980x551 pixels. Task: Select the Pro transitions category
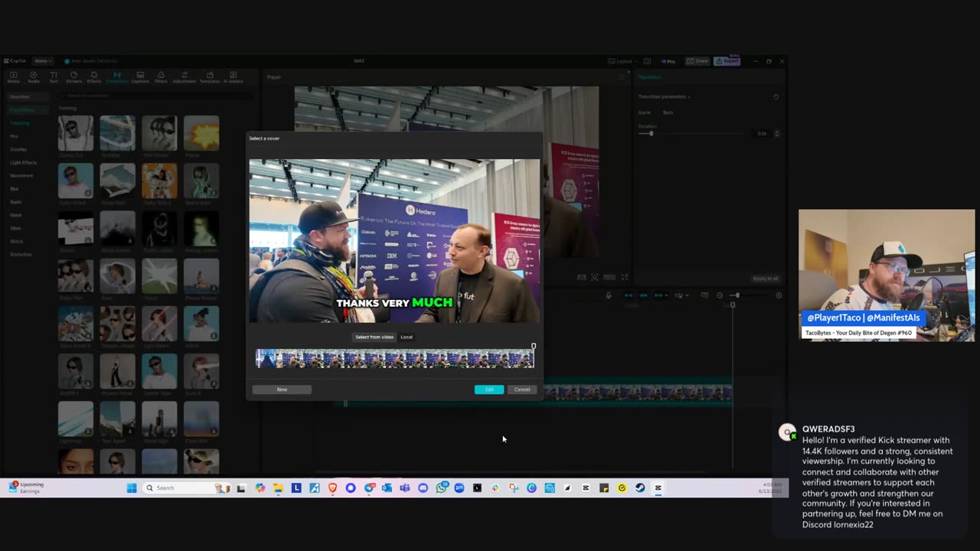[x=14, y=136]
